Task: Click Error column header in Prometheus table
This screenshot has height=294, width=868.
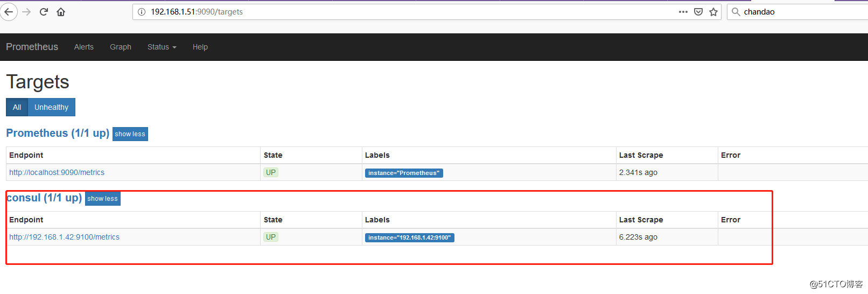Action: 731,155
